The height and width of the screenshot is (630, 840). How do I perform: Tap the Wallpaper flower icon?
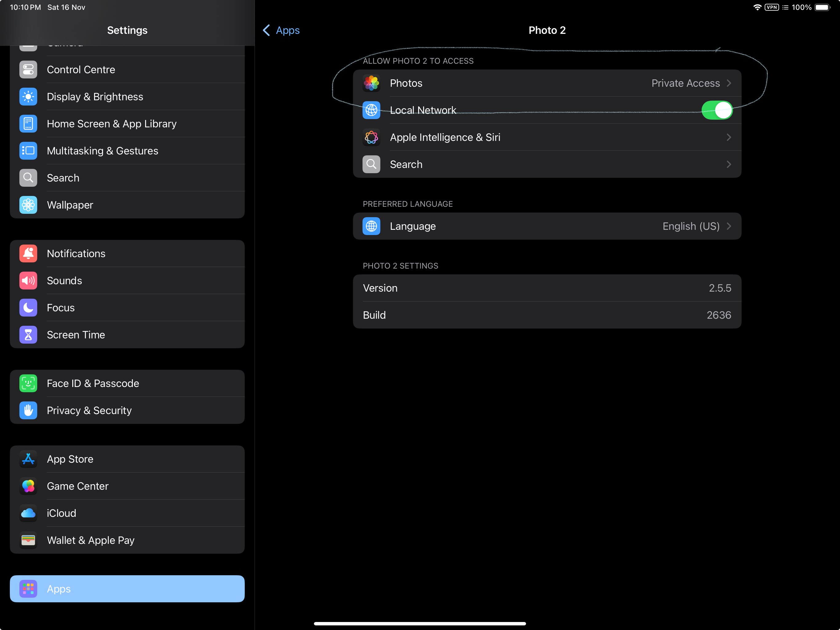click(28, 205)
